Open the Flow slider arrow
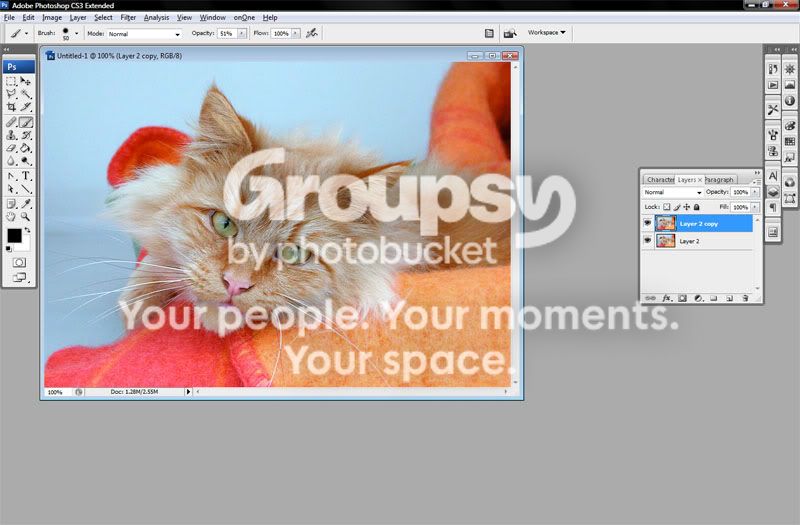Image resolution: width=800 pixels, height=525 pixels. pos(295,34)
